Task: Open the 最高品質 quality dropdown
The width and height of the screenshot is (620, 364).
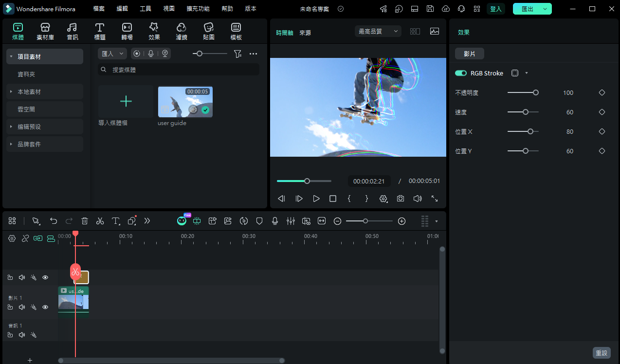Action: (x=378, y=31)
